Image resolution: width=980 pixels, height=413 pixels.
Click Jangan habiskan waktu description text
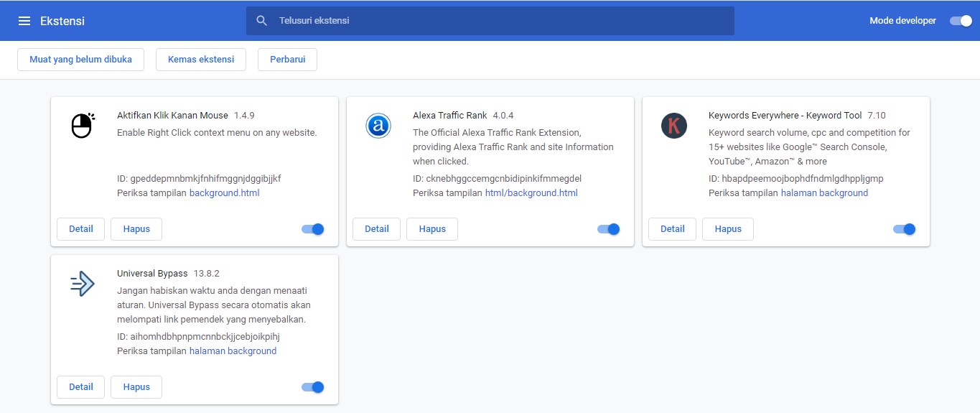[213, 305]
